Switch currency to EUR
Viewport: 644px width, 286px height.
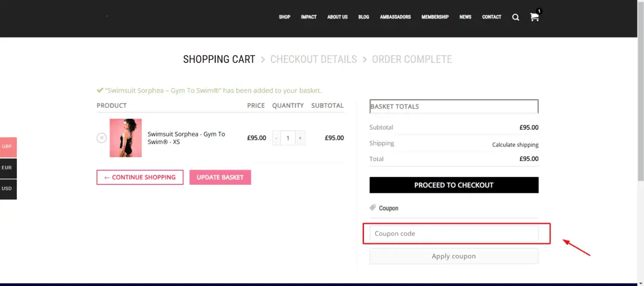[x=8, y=168]
